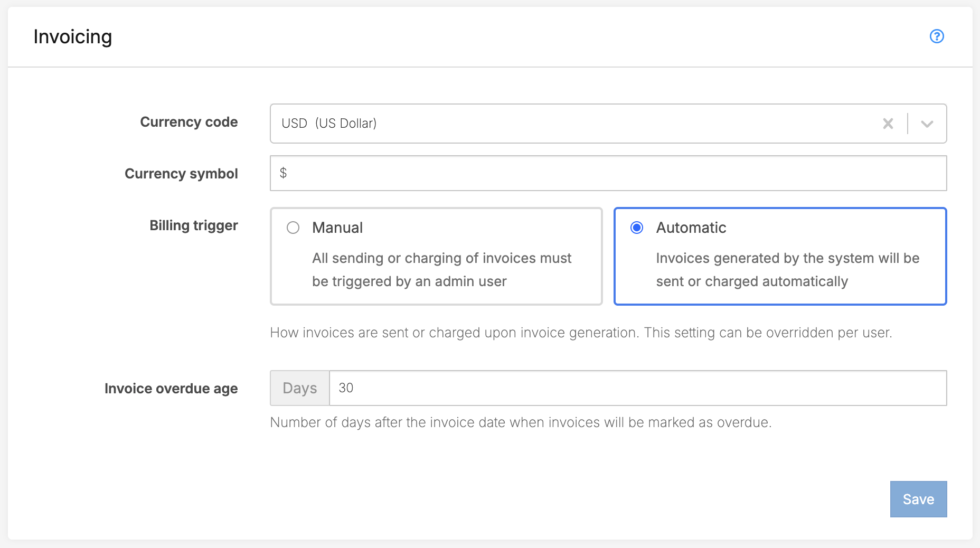Save the invoicing settings

click(918, 499)
